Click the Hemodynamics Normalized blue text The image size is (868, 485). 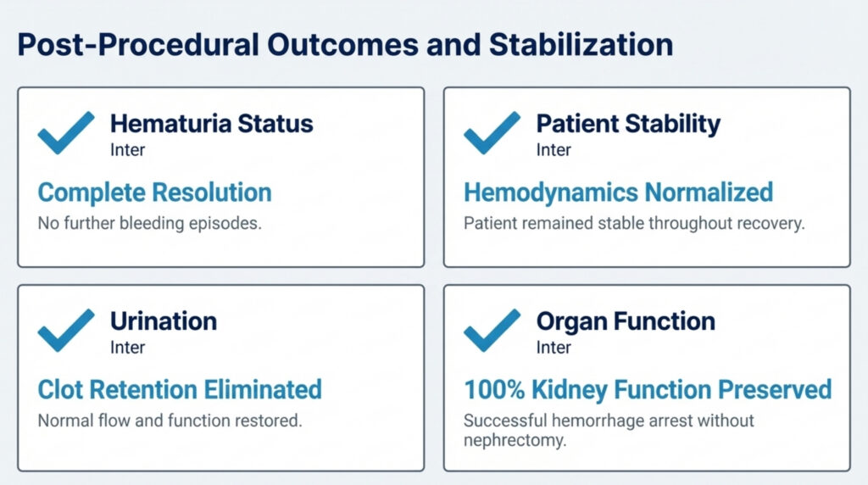618,192
